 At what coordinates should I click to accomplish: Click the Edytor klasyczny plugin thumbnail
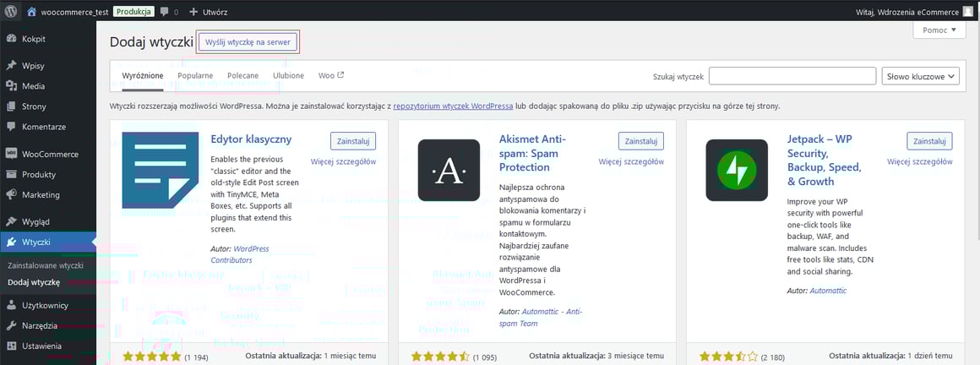click(x=160, y=170)
